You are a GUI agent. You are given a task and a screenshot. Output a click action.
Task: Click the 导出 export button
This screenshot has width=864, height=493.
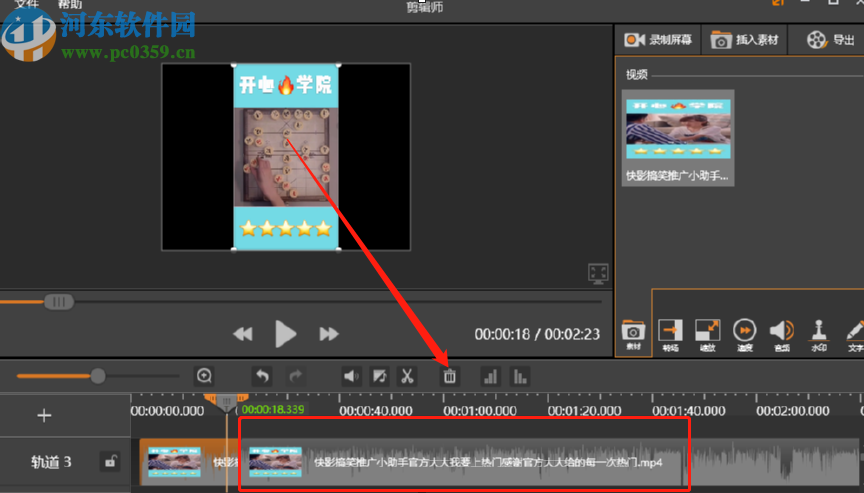pyautogui.click(x=833, y=40)
